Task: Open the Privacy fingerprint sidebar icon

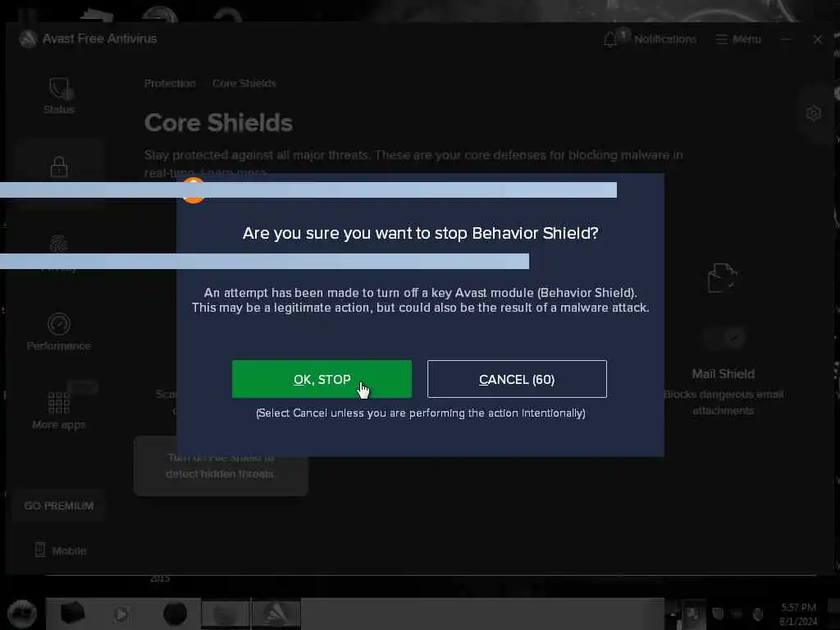Action: pos(59,244)
